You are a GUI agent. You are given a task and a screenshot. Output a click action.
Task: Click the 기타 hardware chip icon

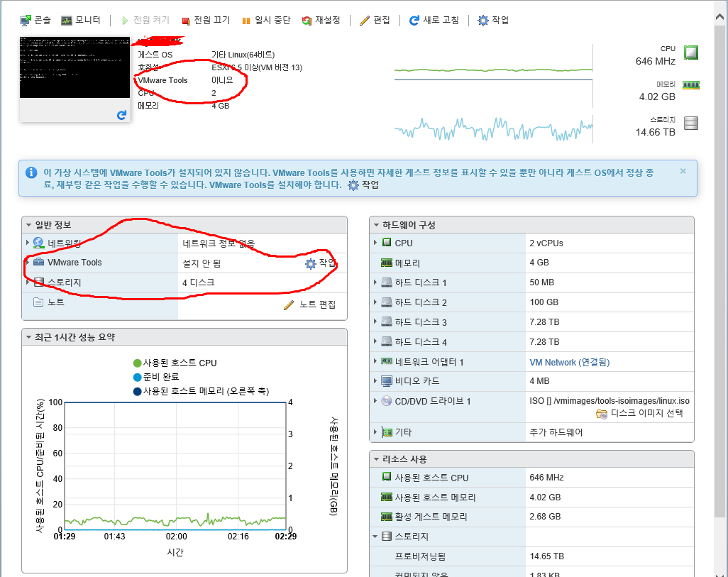point(387,432)
